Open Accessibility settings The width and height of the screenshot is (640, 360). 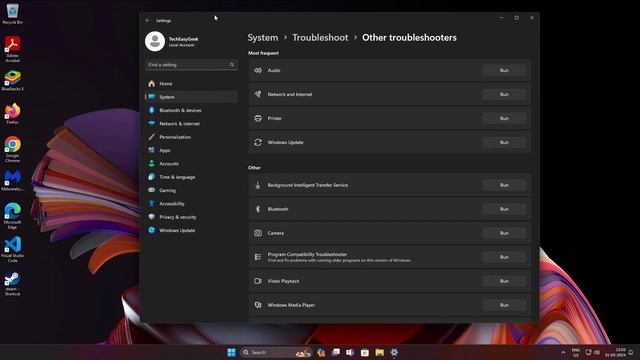click(191, 204)
